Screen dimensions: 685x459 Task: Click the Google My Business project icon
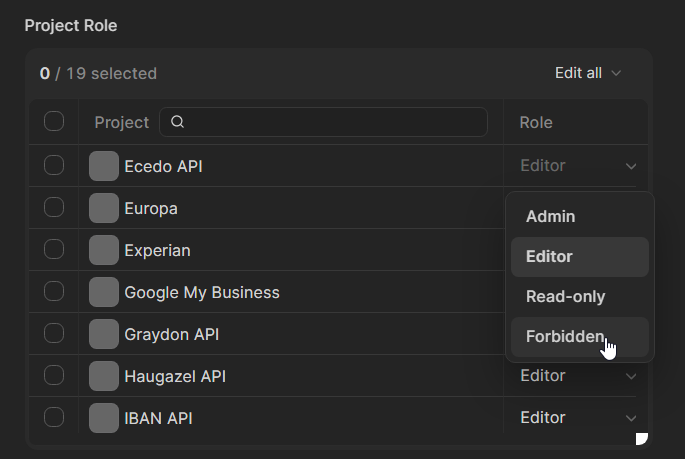click(x=104, y=292)
